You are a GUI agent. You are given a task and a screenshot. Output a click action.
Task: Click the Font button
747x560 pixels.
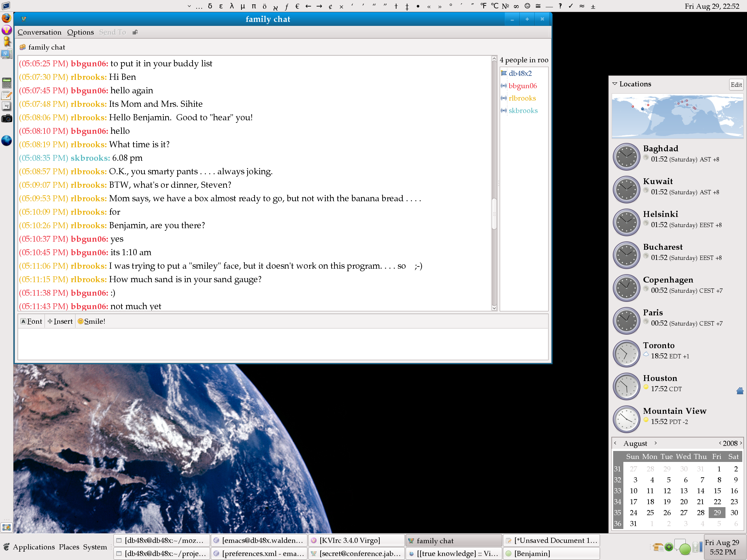[32, 321]
